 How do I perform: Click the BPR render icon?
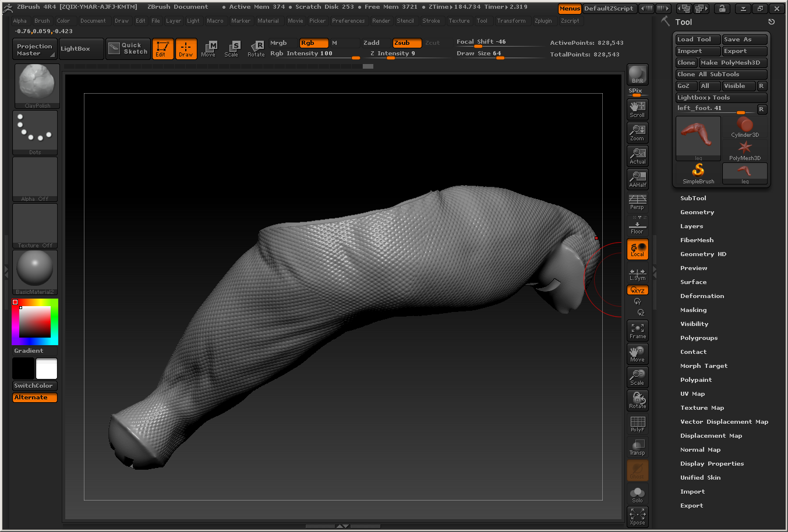[x=637, y=74]
